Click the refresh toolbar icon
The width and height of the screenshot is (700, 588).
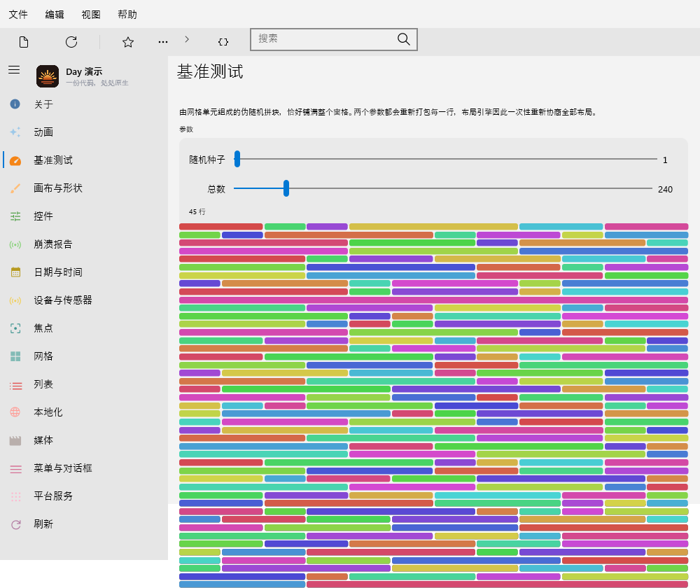(71, 42)
